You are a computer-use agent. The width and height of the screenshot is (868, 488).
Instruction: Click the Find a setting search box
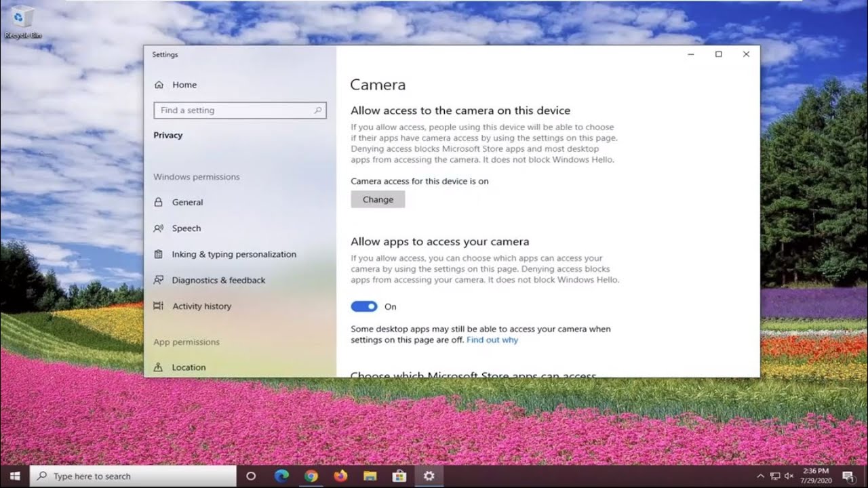pyautogui.click(x=240, y=110)
